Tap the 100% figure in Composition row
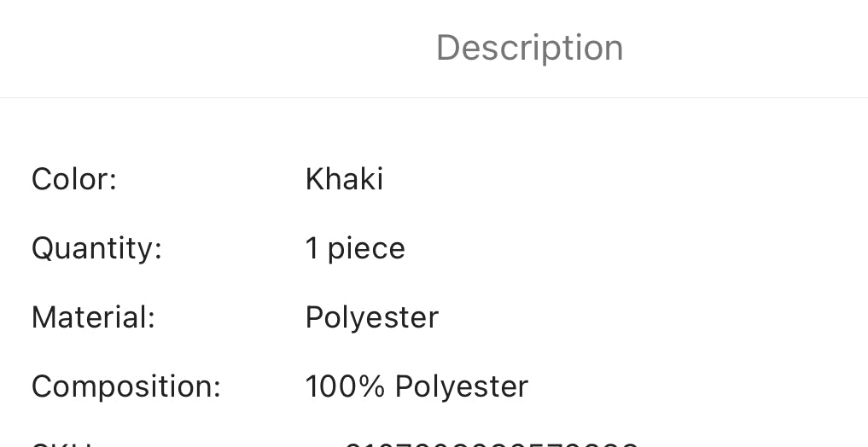The height and width of the screenshot is (447, 868). pos(345,386)
